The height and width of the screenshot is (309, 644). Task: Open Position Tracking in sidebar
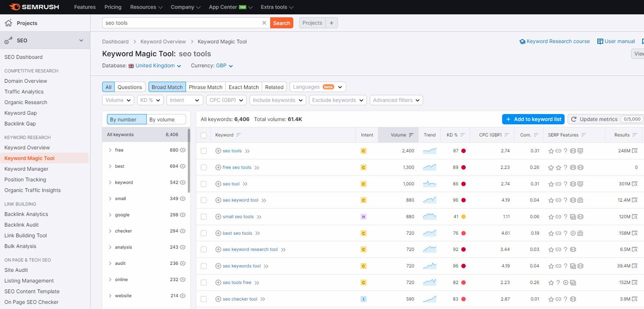[x=25, y=180]
